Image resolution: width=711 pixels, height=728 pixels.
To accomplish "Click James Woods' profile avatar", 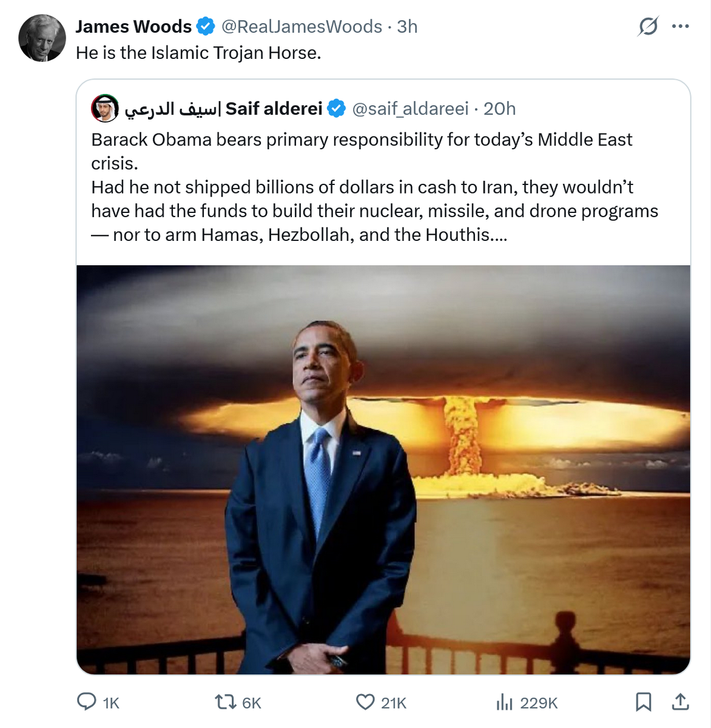I will [42, 38].
